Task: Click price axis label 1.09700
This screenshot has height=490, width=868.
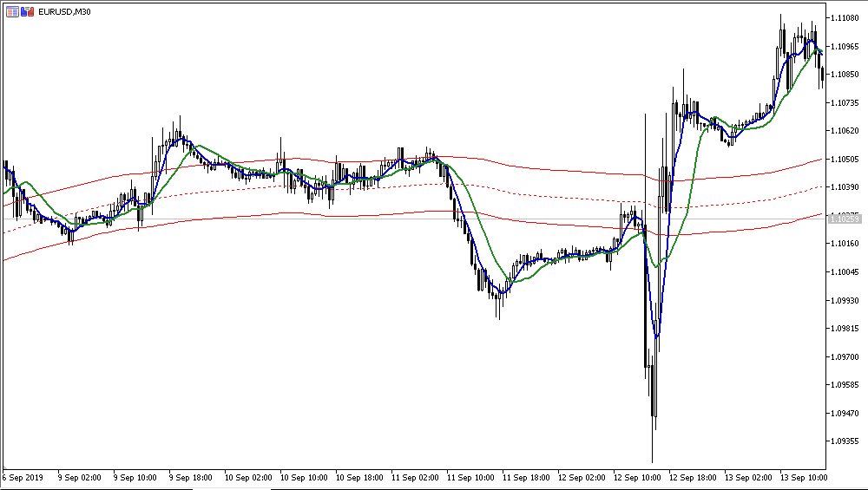Action: pyautogui.click(x=845, y=356)
